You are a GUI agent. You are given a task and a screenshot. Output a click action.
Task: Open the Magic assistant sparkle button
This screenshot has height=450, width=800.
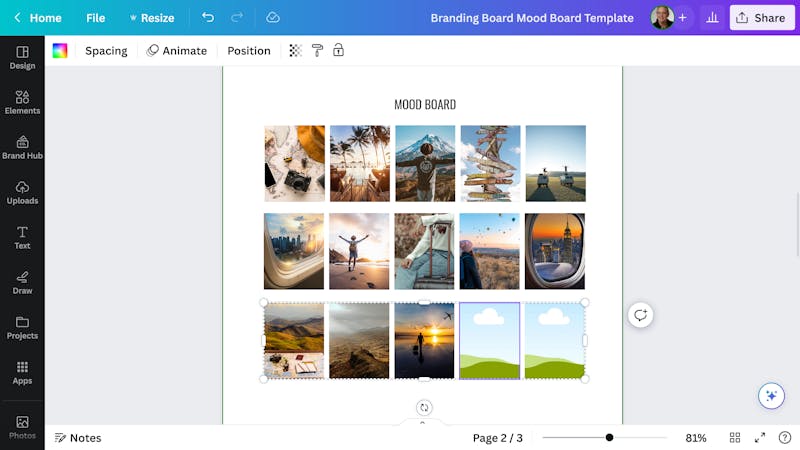coord(771,395)
